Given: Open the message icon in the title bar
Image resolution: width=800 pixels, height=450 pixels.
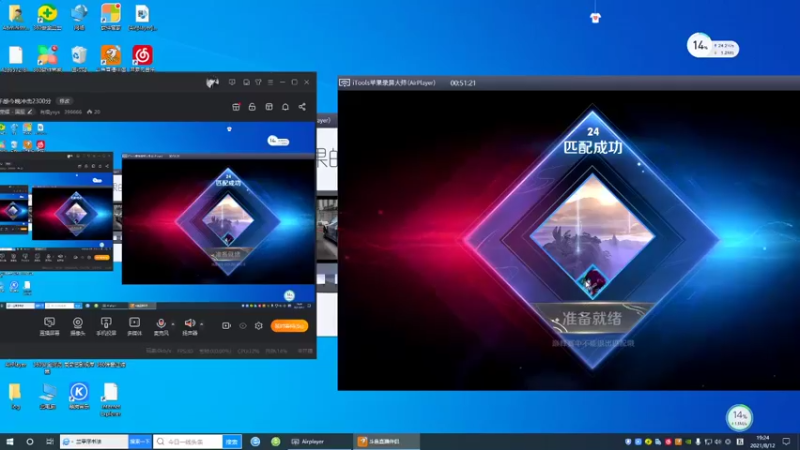Looking at the screenshot, I should coord(246,82).
